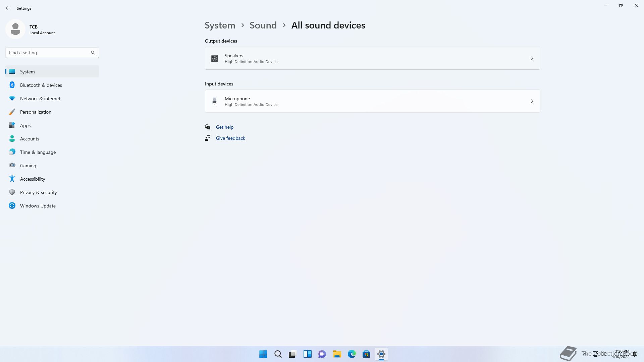Go to Gaming settings
This screenshot has width=644, height=362.
click(x=52, y=166)
